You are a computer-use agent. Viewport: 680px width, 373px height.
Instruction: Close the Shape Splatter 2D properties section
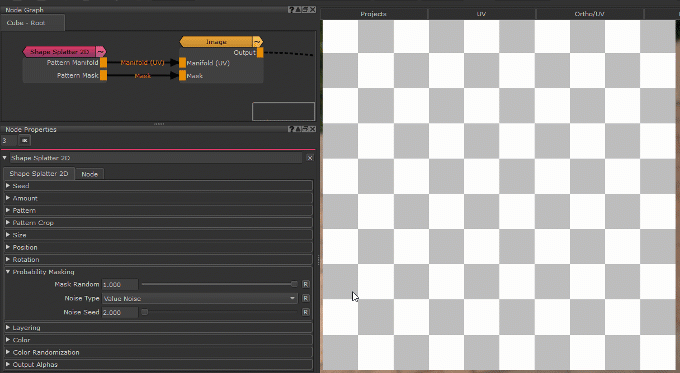click(x=310, y=158)
